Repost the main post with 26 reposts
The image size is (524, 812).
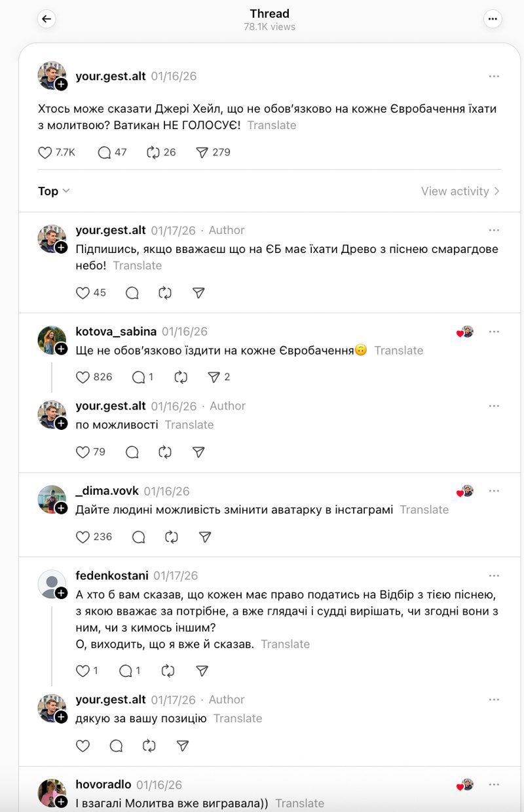(x=153, y=153)
